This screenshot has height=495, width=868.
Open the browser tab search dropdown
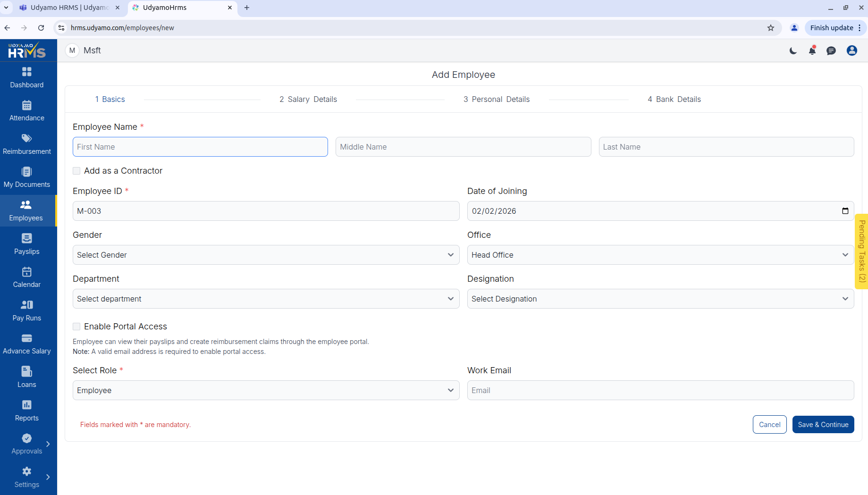pos(6,8)
